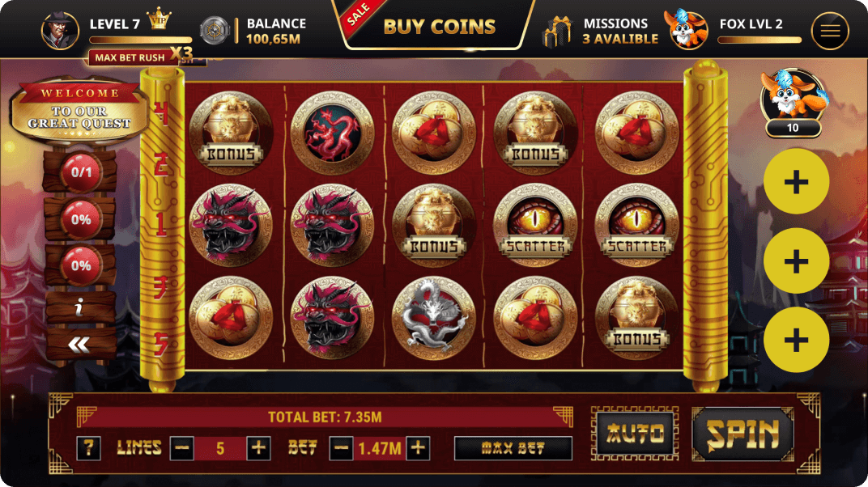
Task: Click the VIP crown icon
Action: coord(159,19)
